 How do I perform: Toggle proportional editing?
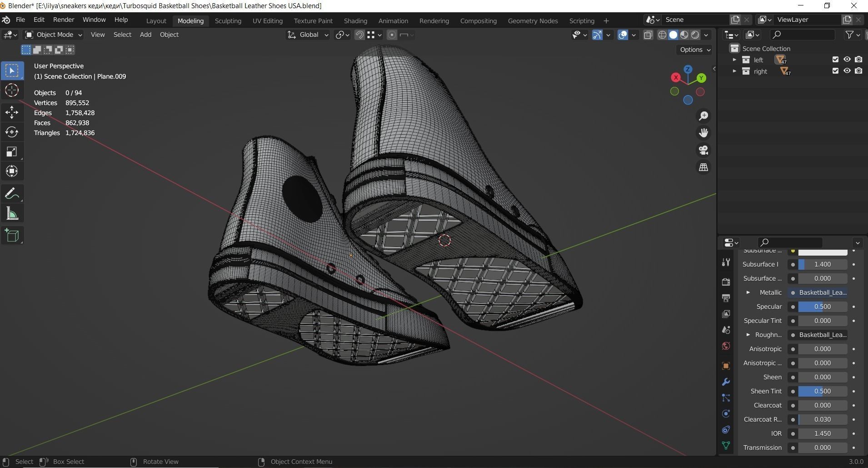[392, 35]
